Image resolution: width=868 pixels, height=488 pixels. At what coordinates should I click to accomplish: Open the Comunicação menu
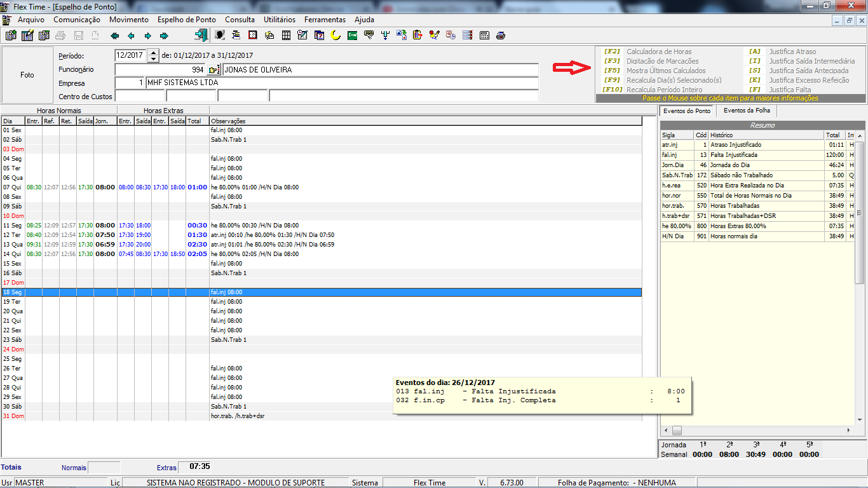[x=77, y=20]
